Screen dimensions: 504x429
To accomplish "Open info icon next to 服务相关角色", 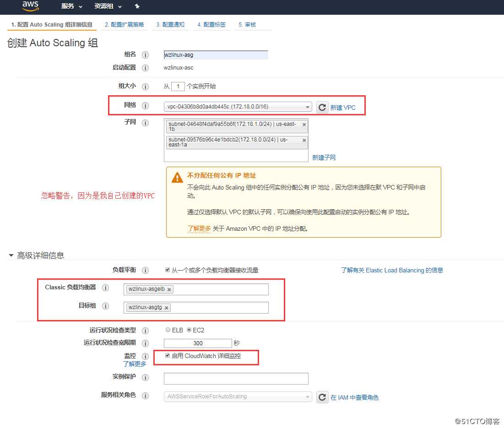I will pos(145,396).
